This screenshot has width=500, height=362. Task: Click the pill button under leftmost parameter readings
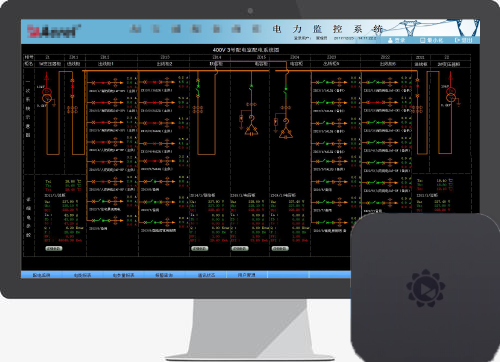[54, 248]
